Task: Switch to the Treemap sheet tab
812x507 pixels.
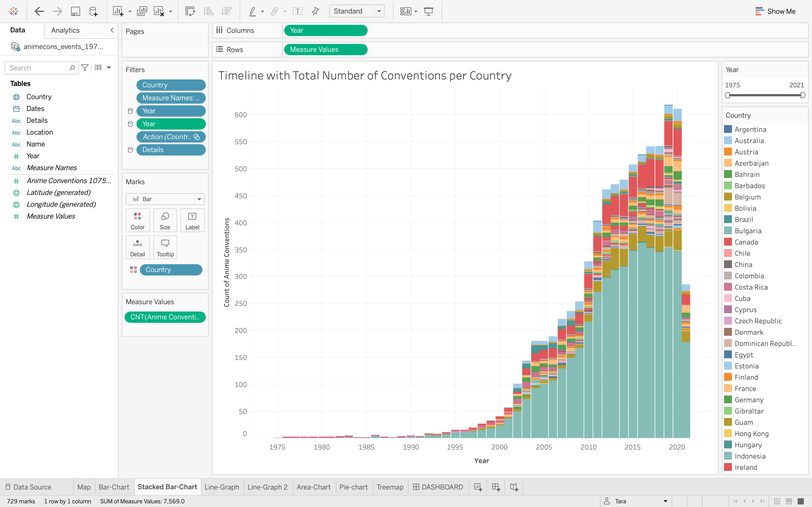Action: pyautogui.click(x=390, y=487)
